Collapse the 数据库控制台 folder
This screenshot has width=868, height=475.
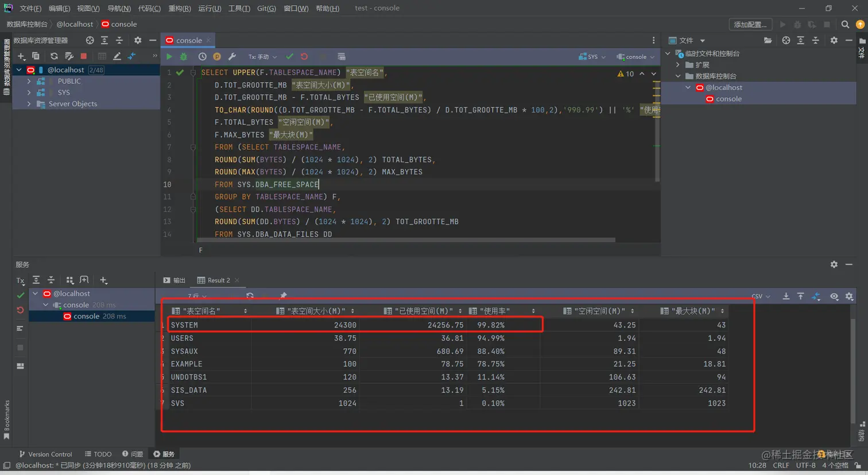[x=678, y=76]
